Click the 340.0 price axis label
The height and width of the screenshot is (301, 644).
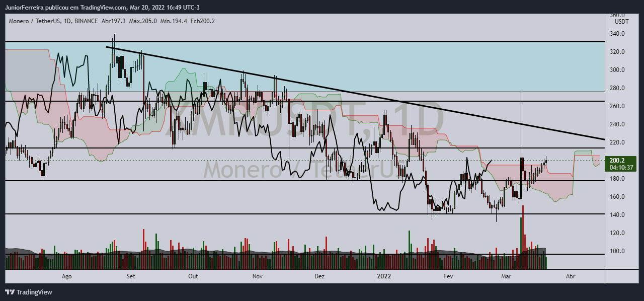[618, 34]
